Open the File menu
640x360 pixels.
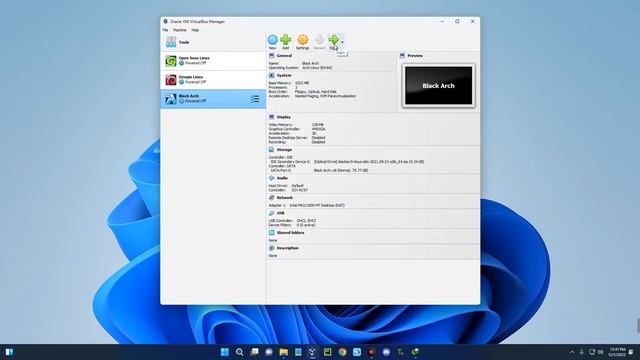pyautogui.click(x=165, y=30)
